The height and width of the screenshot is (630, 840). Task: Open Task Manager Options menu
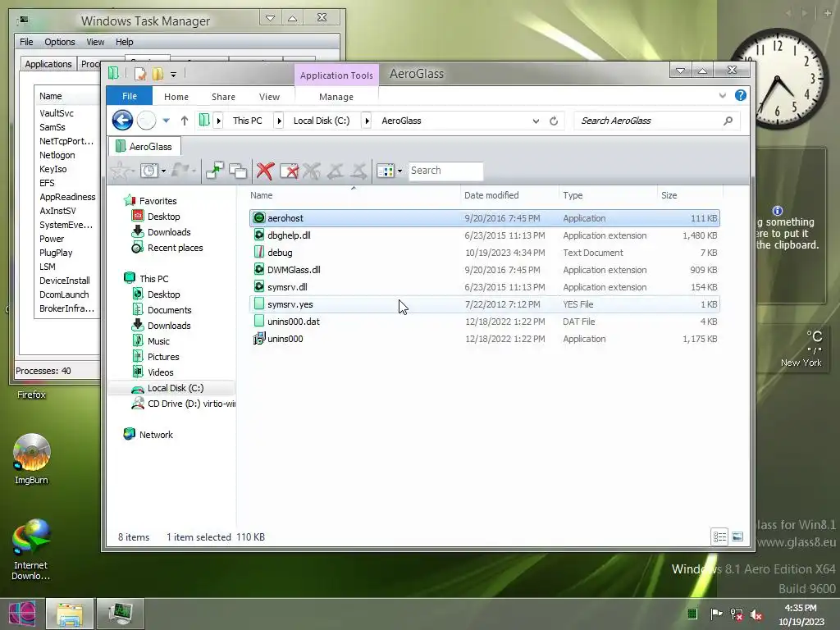[59, 42]
